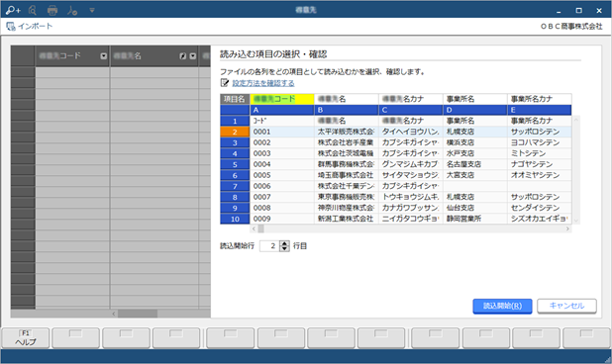The image size is (612, 364).
Task: Click cell サイタマショウジ
Action: coord(411,175)
